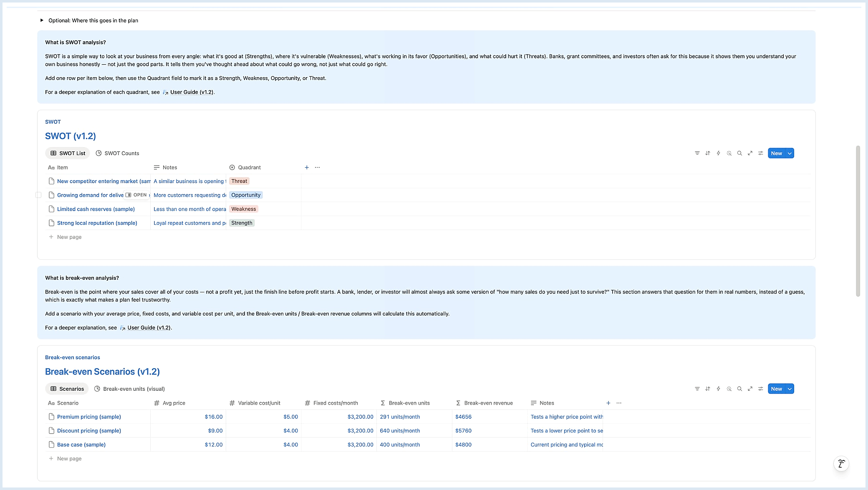Click the Threat quadrant tag
The width and height of the screenshot is (868, 490).
pyautogui.click(x=239, y=181)
